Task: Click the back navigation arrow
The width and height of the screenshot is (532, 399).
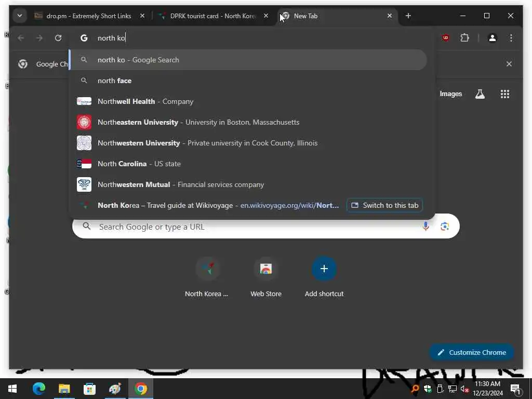Action: [21, 38]
